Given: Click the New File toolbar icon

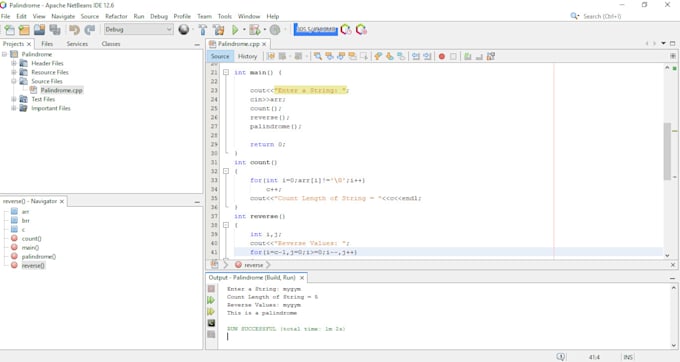Looking at the screenshot, I should click(10, 29).
